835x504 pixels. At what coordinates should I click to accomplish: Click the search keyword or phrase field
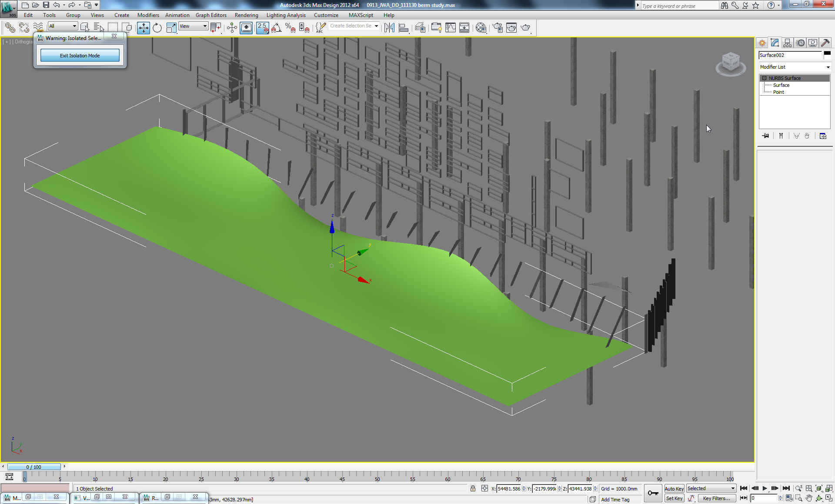point(680,6)
